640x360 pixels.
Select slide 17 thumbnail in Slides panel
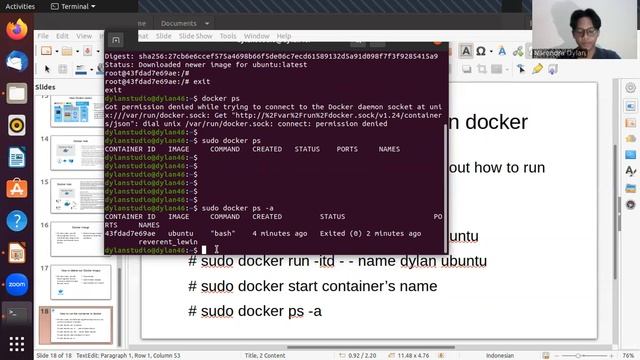coord(81,282)
